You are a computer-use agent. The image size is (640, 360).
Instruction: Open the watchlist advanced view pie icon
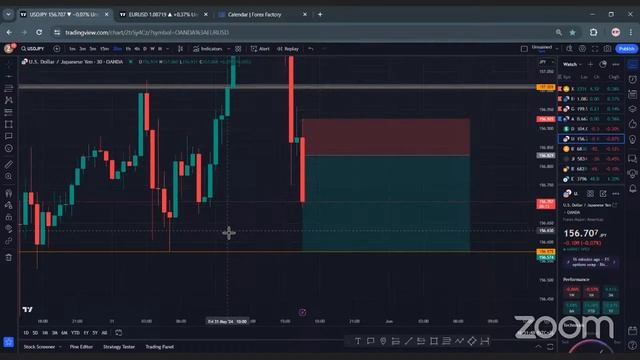click(603, 64)
